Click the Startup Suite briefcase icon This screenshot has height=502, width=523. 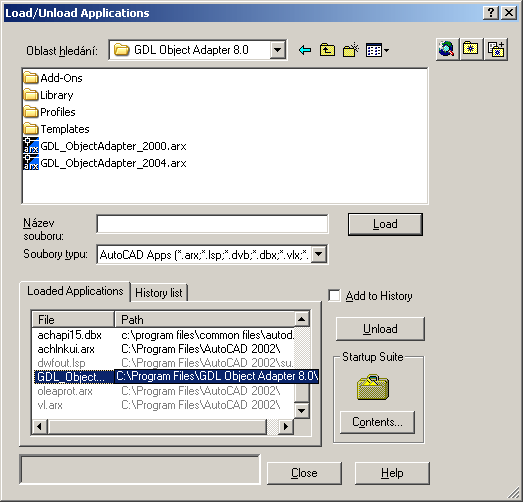373,387
